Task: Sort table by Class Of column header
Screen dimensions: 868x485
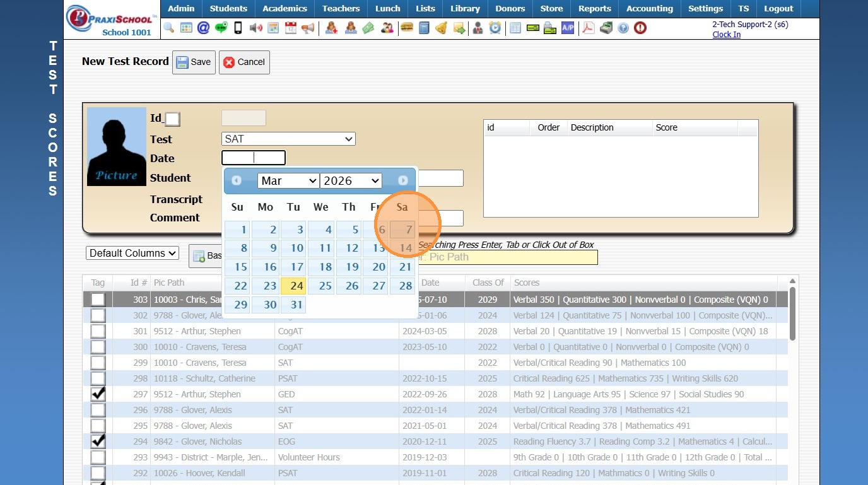Action: click(x=488, y=283)
